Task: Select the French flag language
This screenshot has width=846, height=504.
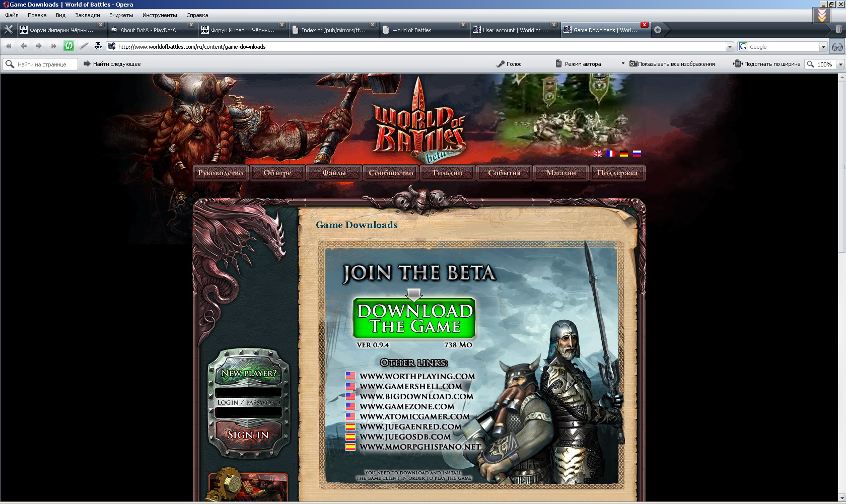Action: [x=610, y=154]
